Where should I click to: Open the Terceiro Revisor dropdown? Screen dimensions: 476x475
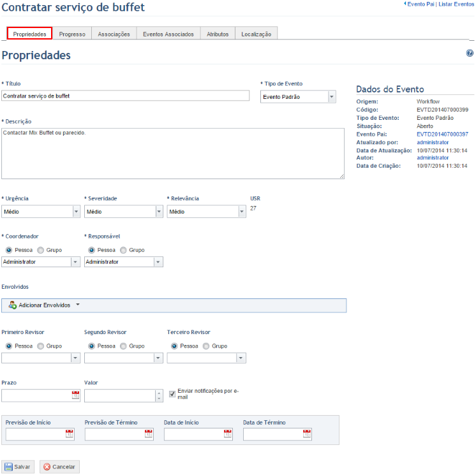pyautogui.click(x=207, y=358)
